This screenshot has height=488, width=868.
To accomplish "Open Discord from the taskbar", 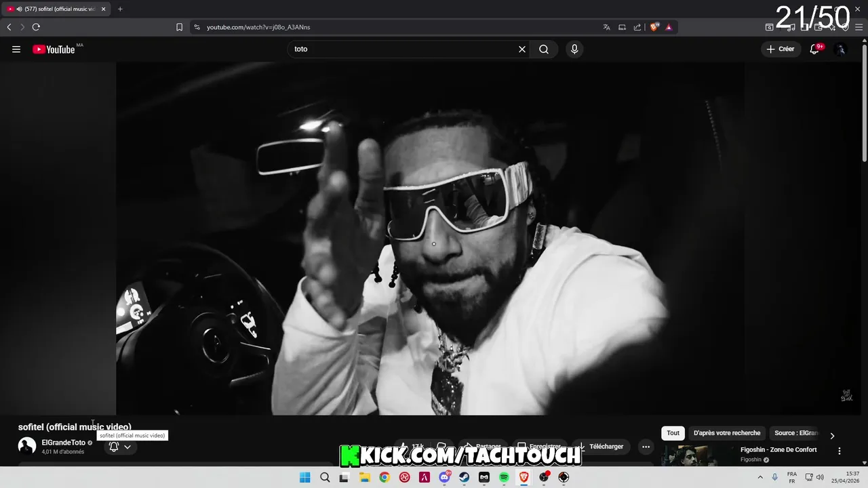I will tap(445, 477).
